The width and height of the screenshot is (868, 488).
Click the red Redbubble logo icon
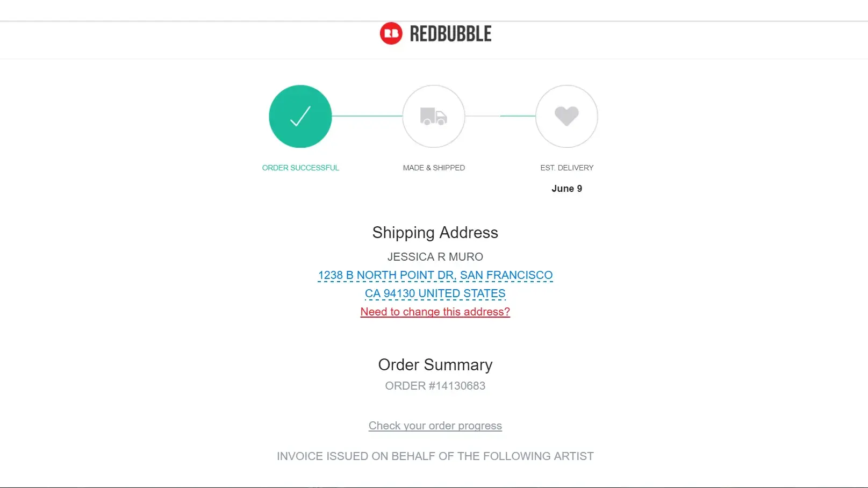tap(391, 33)
